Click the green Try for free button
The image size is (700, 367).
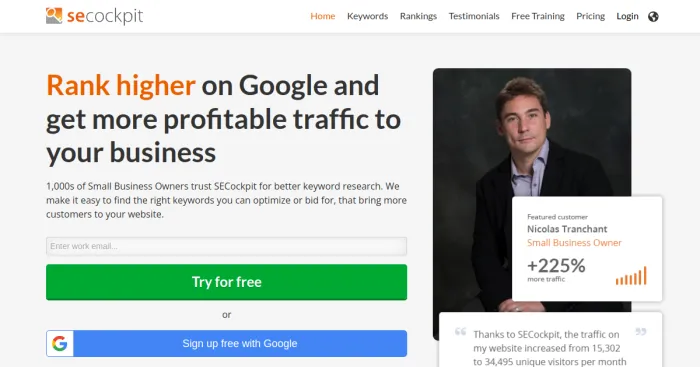(x=226, y=282)
